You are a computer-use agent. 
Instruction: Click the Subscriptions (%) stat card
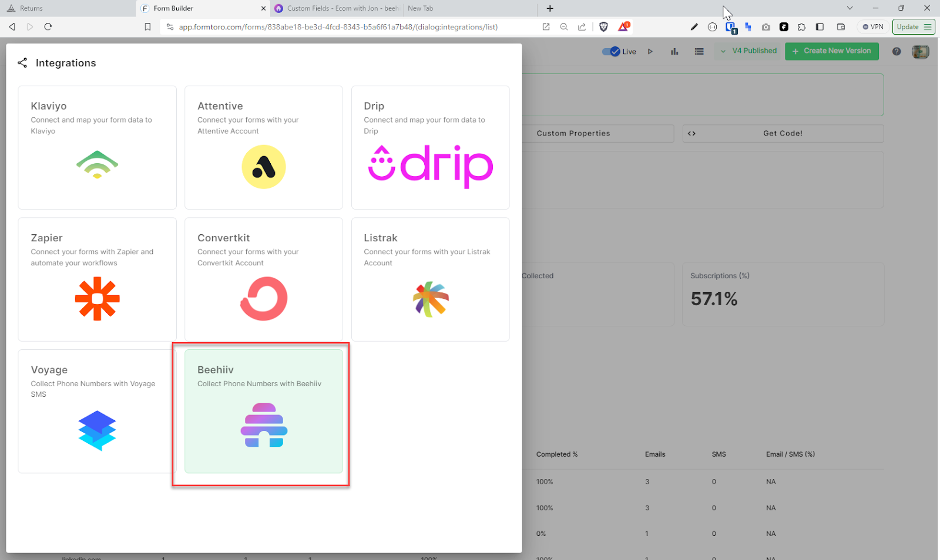pyautogui.click(x=783, y=294)
